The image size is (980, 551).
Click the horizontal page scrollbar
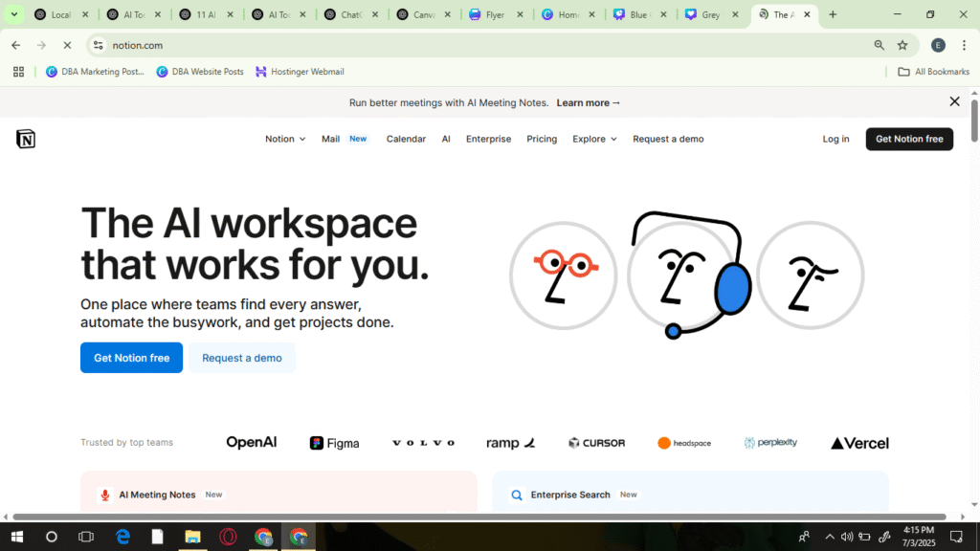point(479,517)
